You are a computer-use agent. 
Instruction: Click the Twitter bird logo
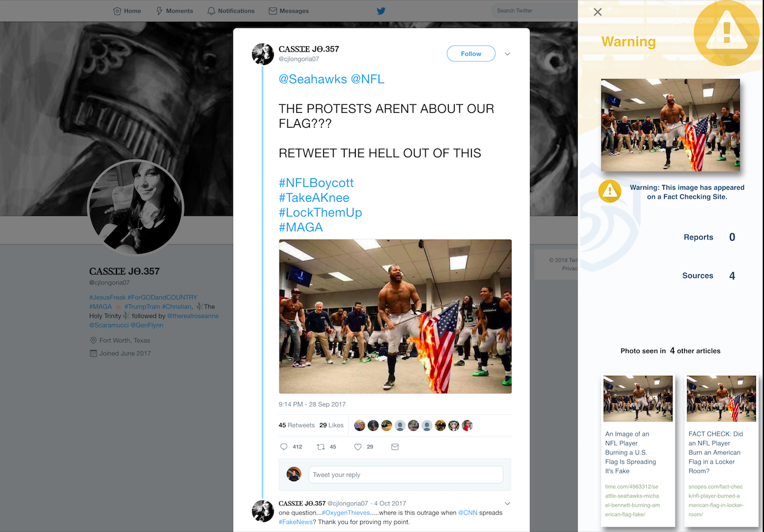click(381, 11)
